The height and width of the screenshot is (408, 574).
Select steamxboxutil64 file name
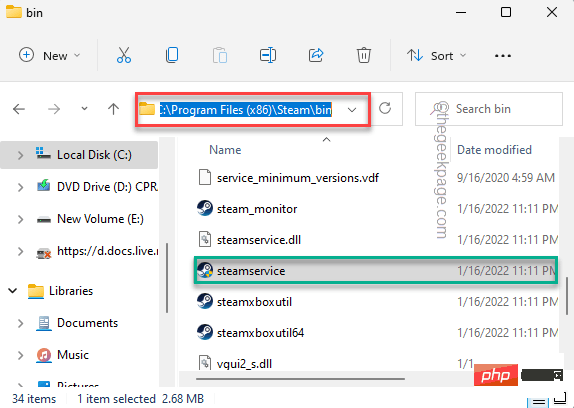(x=260, y=333)
